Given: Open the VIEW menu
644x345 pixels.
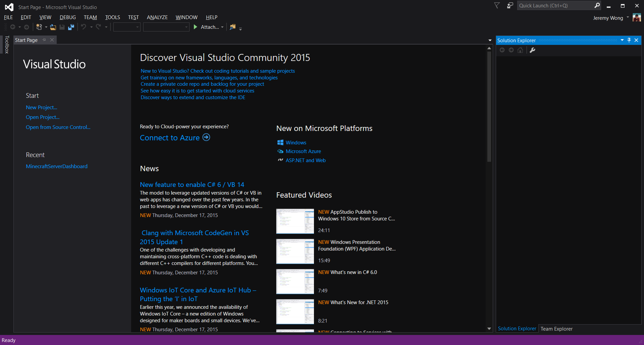Looking at the screenshot, I should coord(45,17).
